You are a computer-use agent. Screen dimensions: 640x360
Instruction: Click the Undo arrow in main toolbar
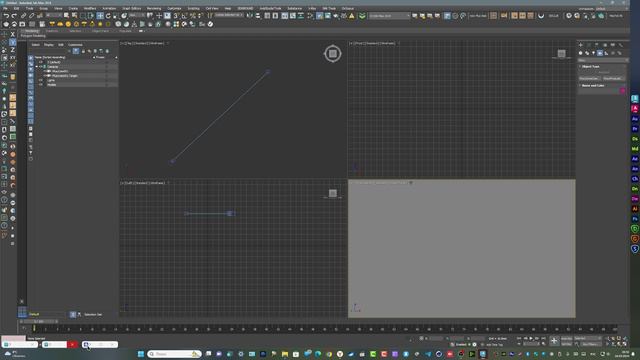coord(6,16)
